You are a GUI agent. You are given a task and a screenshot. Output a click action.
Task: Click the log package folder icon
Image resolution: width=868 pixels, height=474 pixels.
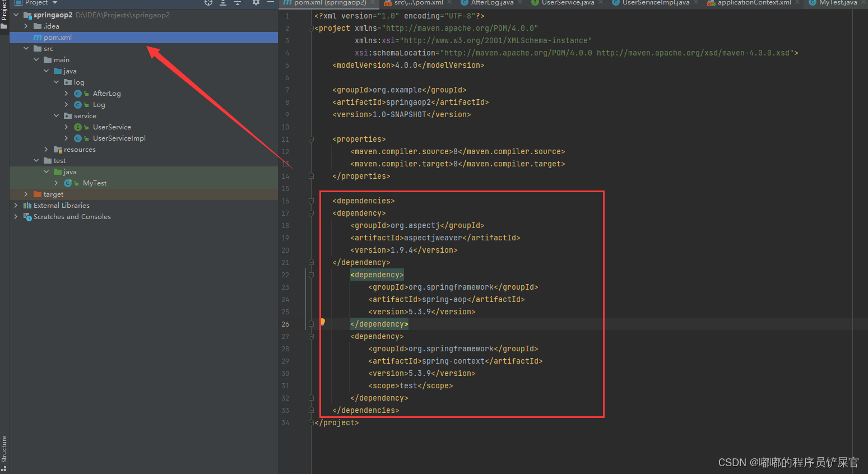68,82
